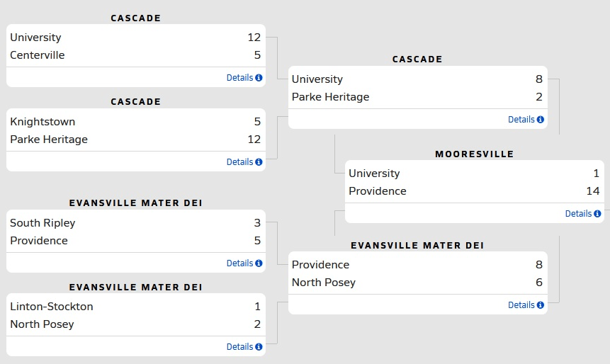Click info icon for University vs Parke Heritage game
This screenshot has width=610, height=364.
click(x=541, y=120)
